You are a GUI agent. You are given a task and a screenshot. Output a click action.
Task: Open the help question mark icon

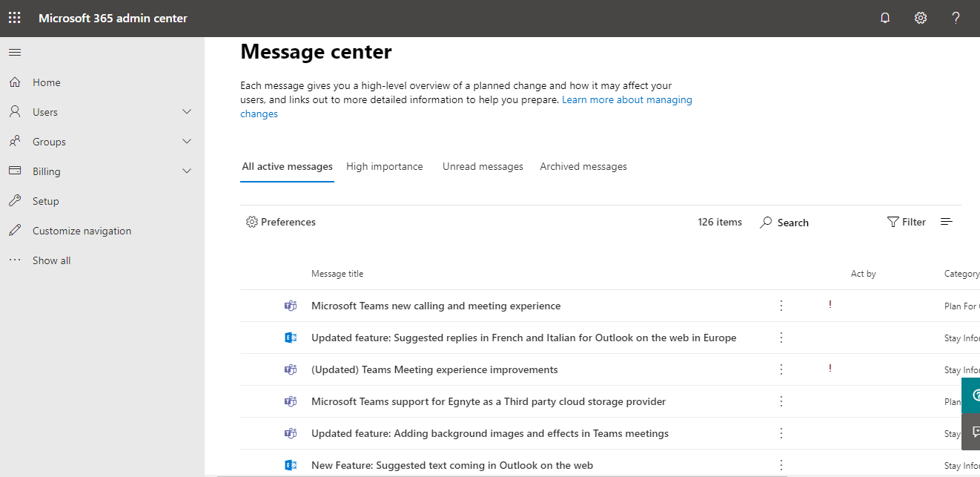956,18
